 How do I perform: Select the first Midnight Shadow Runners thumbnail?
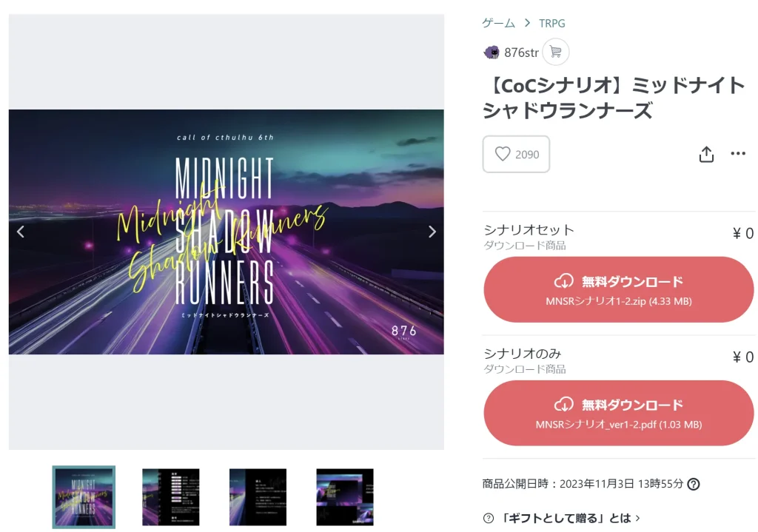click(84, 497)
